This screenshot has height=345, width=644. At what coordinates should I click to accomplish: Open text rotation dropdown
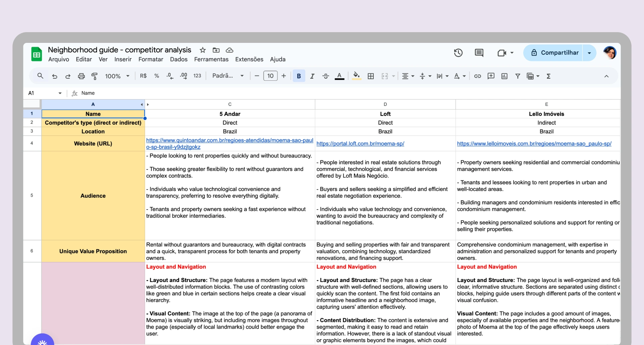pos(460,76)
